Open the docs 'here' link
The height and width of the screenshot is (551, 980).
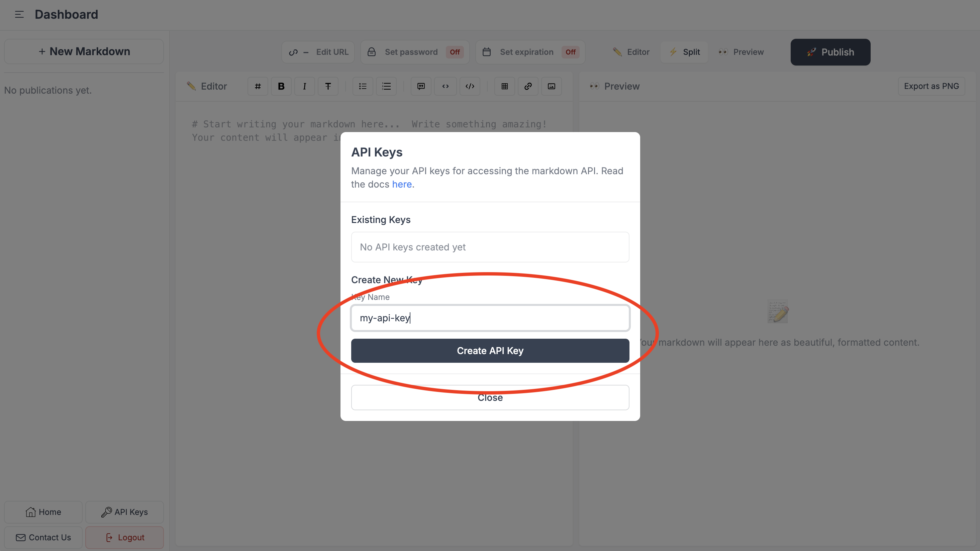(402, 185)
